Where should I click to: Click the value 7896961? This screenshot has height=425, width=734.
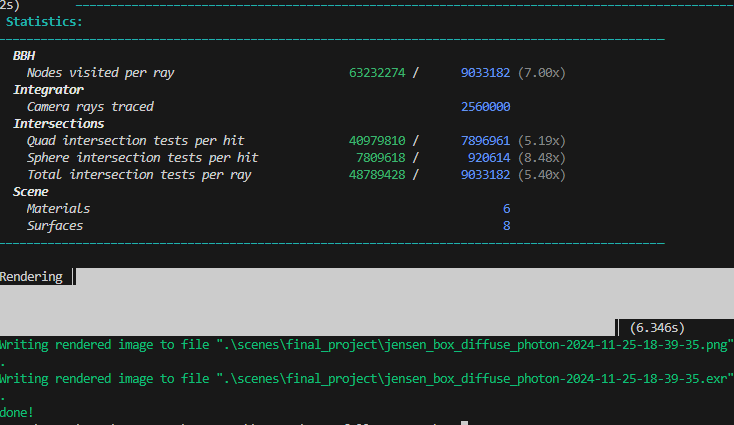pos(485,141)
